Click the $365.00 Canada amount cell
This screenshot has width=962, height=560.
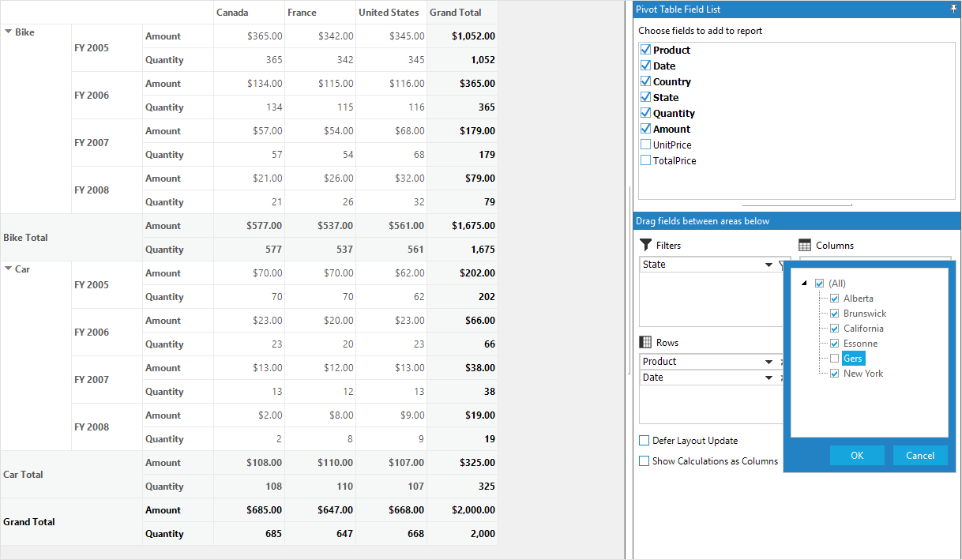[x=249, y=36]
